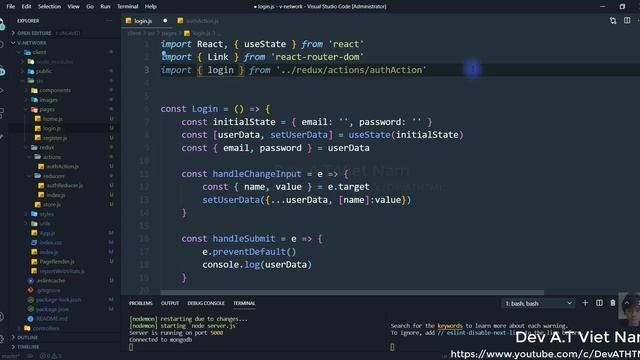
Task: Open index.js under the reducers folder
Action: [x=56, y=195]
